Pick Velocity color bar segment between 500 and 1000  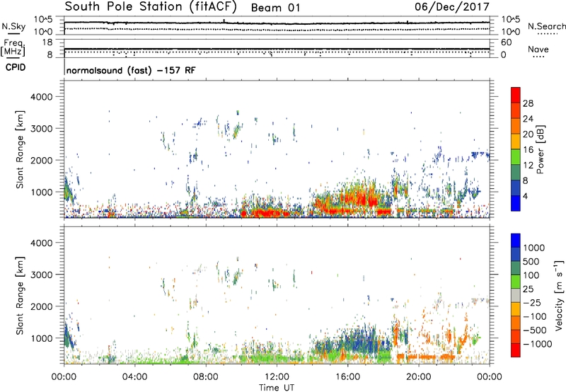tap(516, 254)
